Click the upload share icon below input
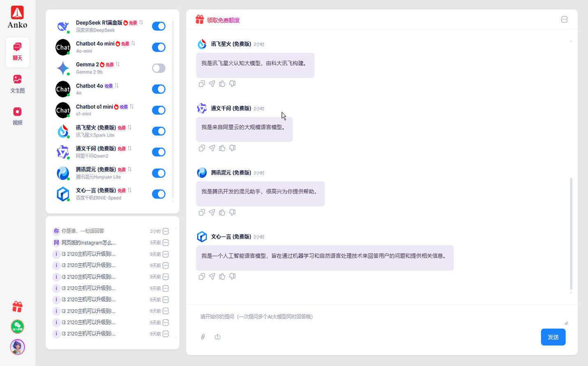Viewport: 588px width, 366px height. tap(218, 337)
